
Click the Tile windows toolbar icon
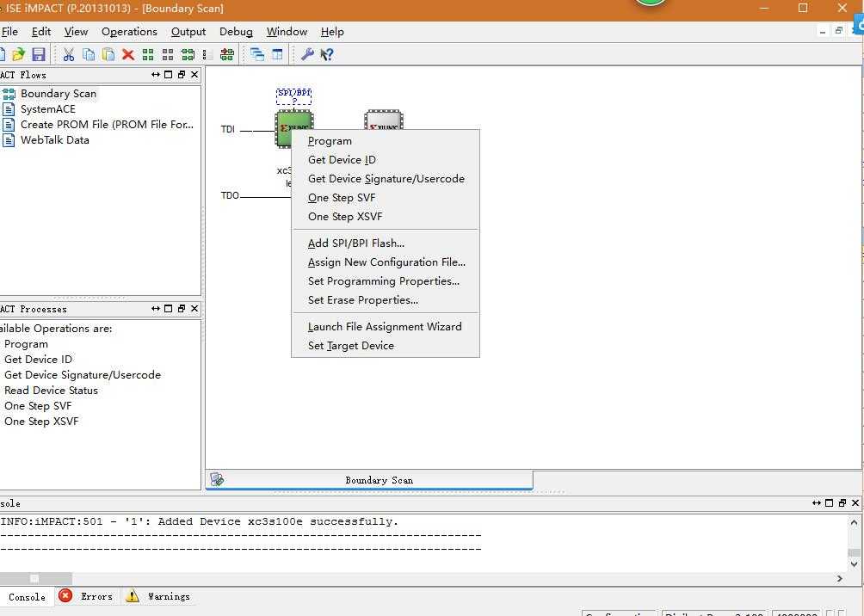pos(277,54)
